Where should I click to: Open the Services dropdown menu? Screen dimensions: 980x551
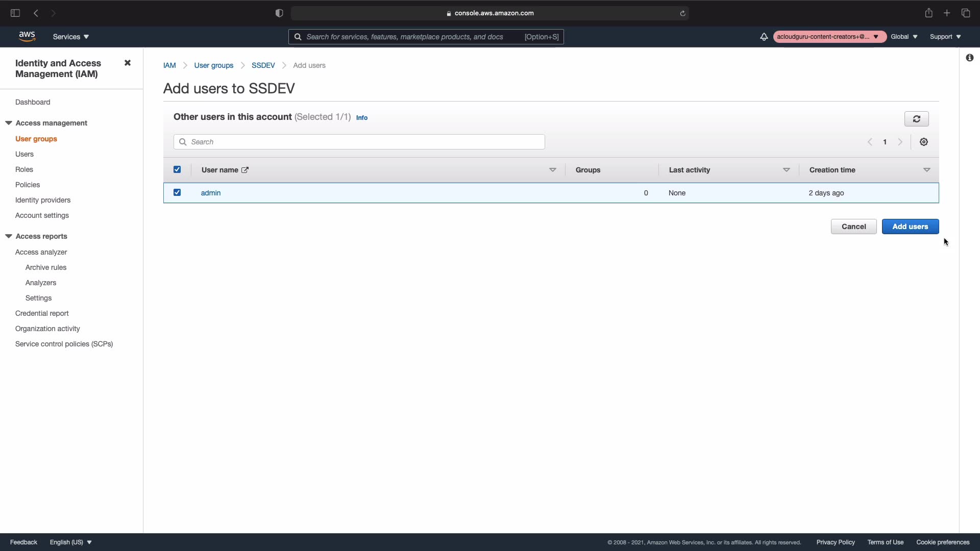point(71,37)
